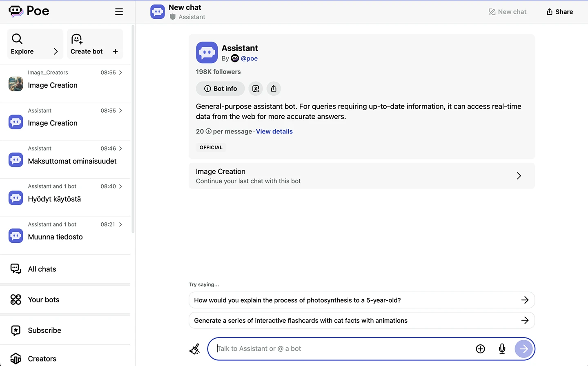Click the share icon next to Bot info
The image size is (588, 366).
pos(274,89)
